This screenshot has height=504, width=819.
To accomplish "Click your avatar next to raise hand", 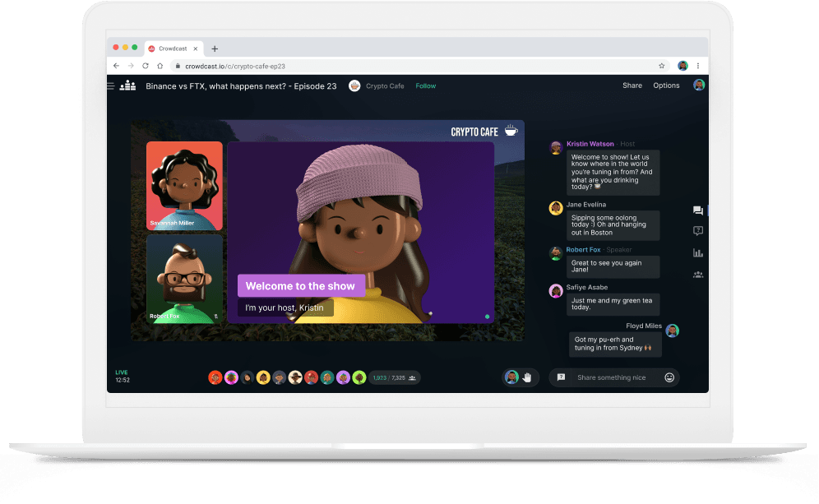I will 511,377.
